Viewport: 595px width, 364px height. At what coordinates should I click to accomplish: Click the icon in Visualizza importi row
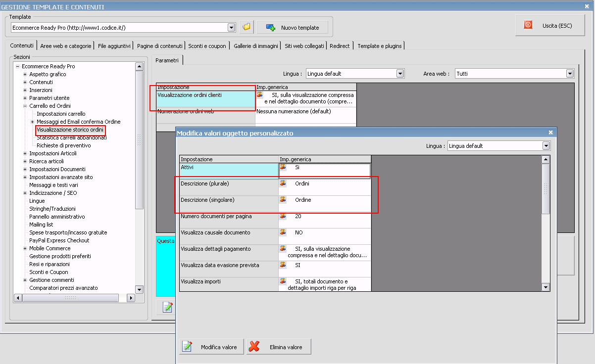pos(283,281)
